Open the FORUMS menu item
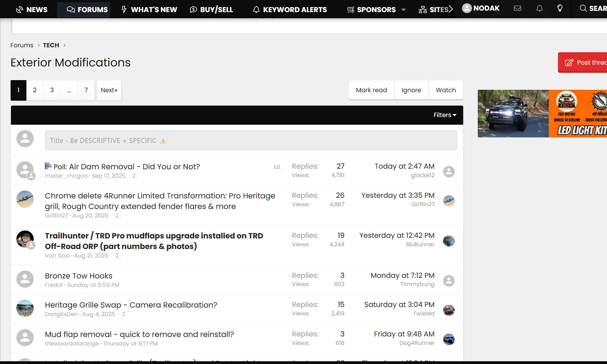 pos(83,10)
